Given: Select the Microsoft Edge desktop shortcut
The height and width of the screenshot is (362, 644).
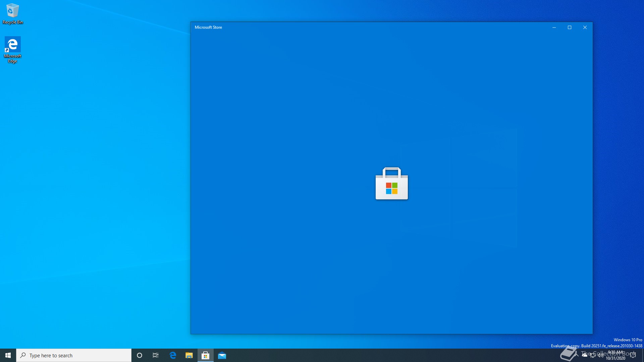Looking at the screenshot, I should (13, 49).
